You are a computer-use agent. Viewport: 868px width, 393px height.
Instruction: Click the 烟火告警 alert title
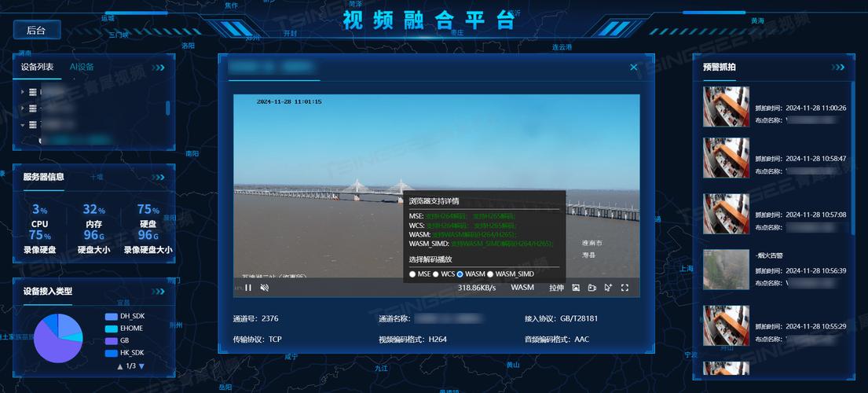[769, 255]
